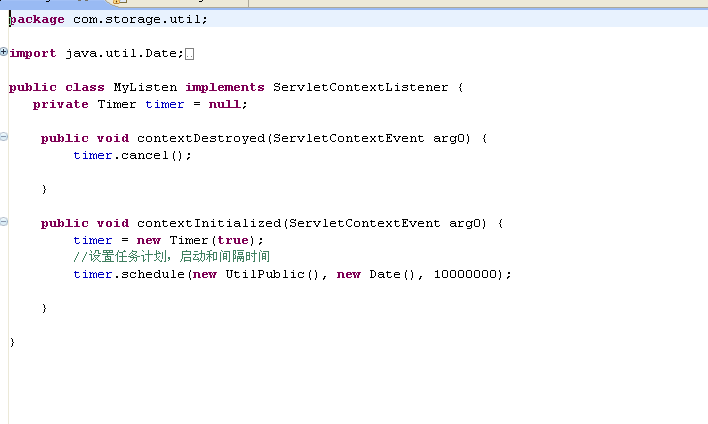Click ServletContextListener in class declaration
This screenshot has width=708, height=424.
(x=360, y=87)
